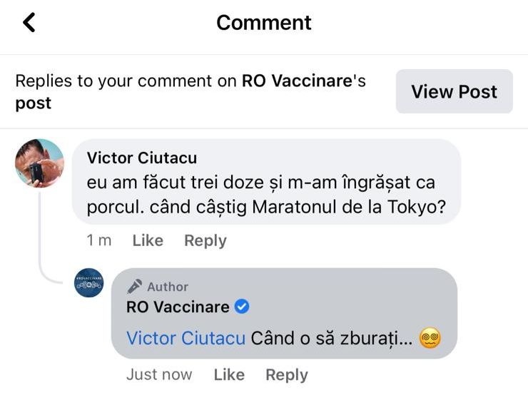Like Victor Ciutacu's comment
Viewport: 528px width, 420px height.
point(148,241)
